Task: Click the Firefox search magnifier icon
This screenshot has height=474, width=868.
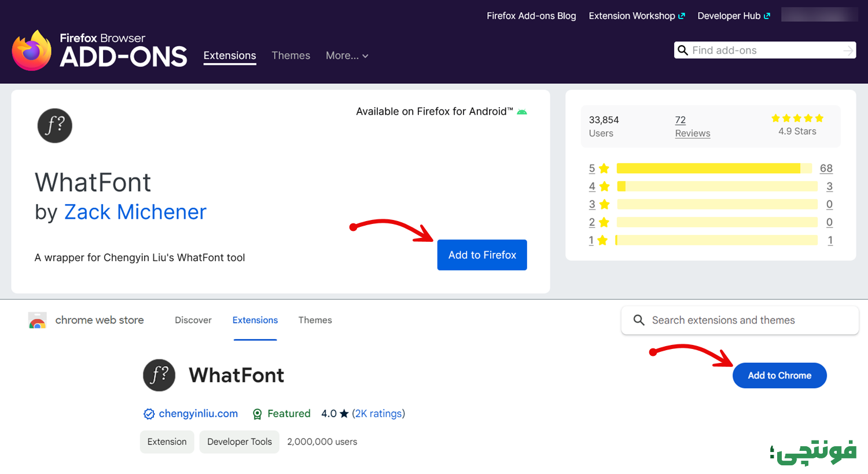Action: tap(683, 50)
